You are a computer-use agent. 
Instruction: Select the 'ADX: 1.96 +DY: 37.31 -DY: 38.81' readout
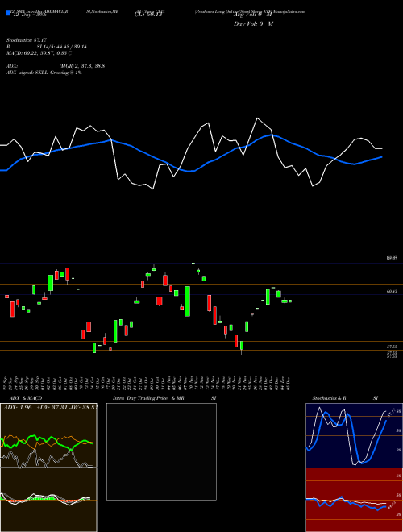[x=50, y=407]
